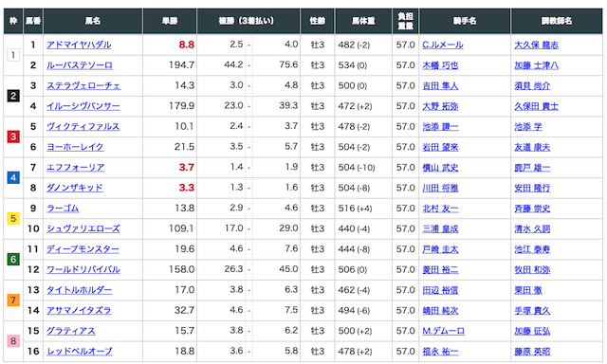
Task: Open jockey 戸崎 圭太 profile link
Action: coord(440,249)
